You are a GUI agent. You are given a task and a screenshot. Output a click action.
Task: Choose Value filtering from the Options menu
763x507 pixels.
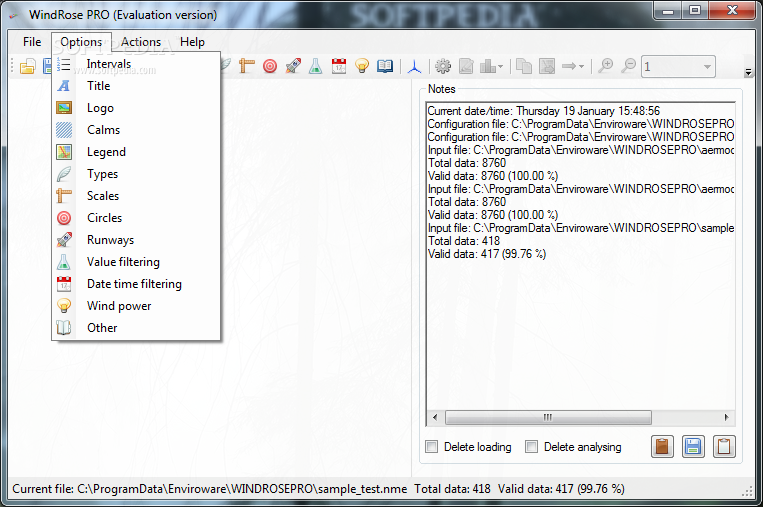click(136, 262)
